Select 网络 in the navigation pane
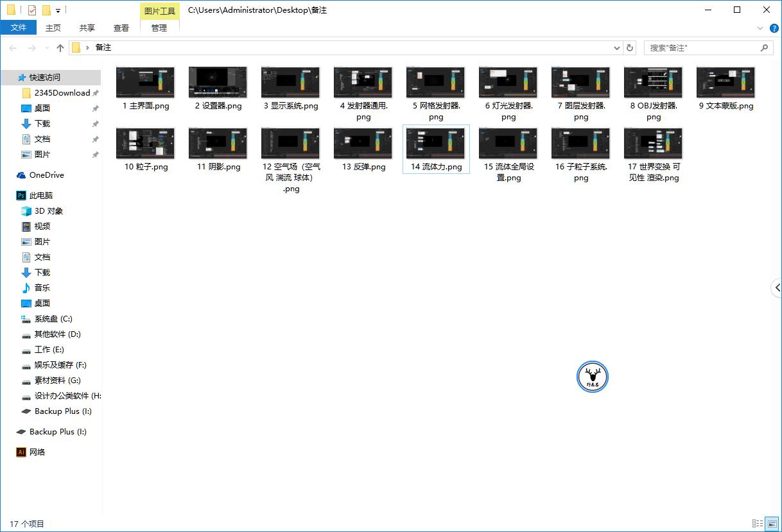This screenshot has height=532, width=782. point(37,452)
